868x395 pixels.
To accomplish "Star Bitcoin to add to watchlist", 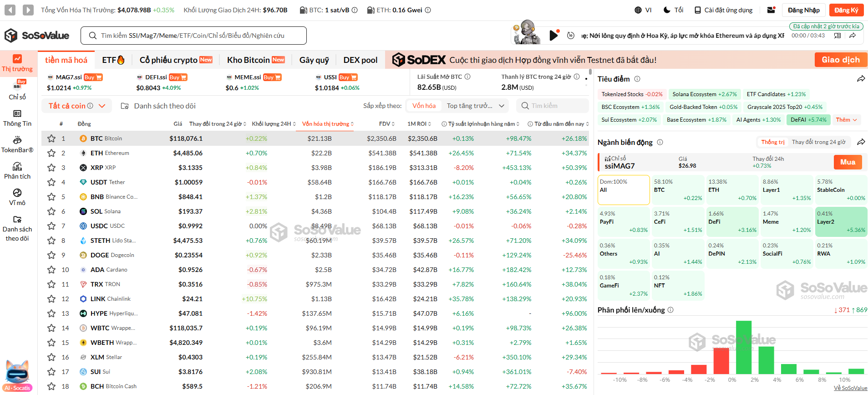I will click(51, 139).
